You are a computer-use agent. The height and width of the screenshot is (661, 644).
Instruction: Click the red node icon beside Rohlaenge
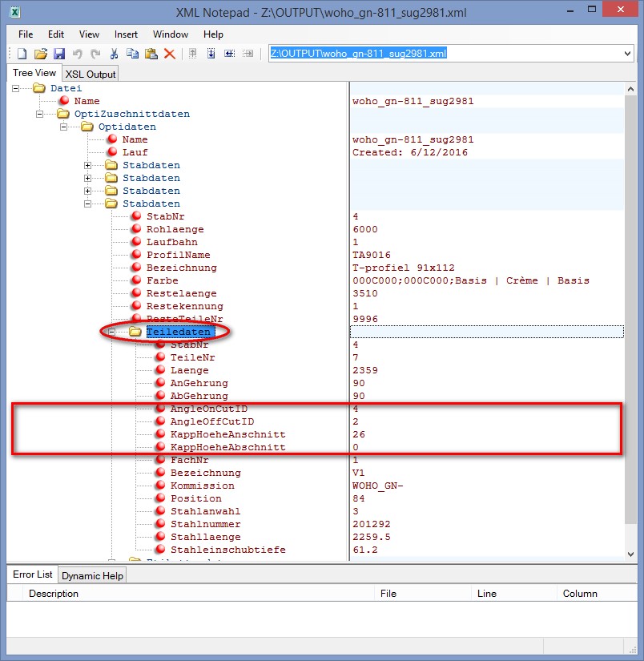136,229
